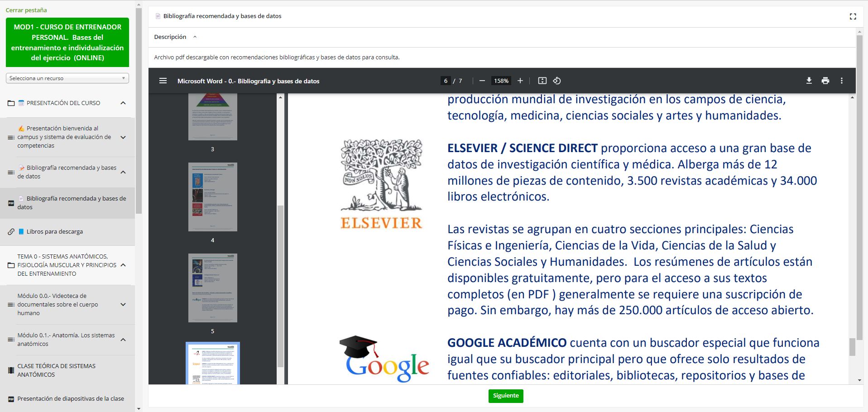868x412 pixels.
Task: Open Presentación de diapositivas de la clase
Action: tap(71, 399)
